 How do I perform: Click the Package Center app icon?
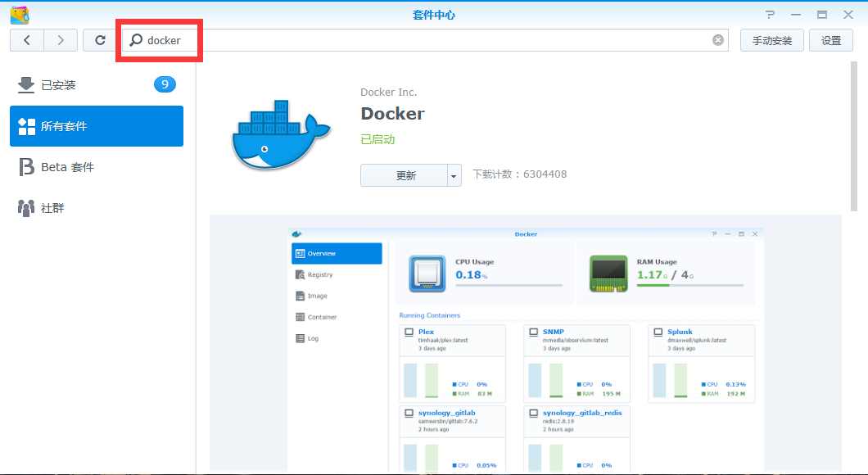click(x=20, y=15)
